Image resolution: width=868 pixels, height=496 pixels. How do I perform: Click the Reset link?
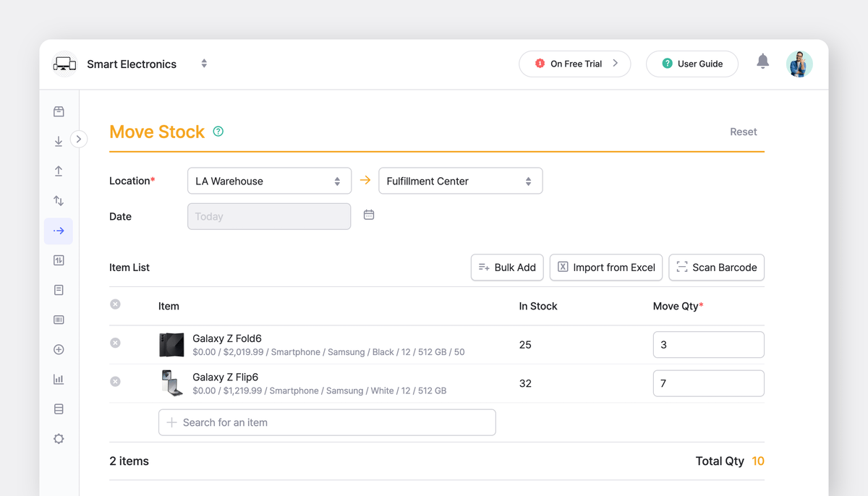pyautogui.click(x=743, y=132)
